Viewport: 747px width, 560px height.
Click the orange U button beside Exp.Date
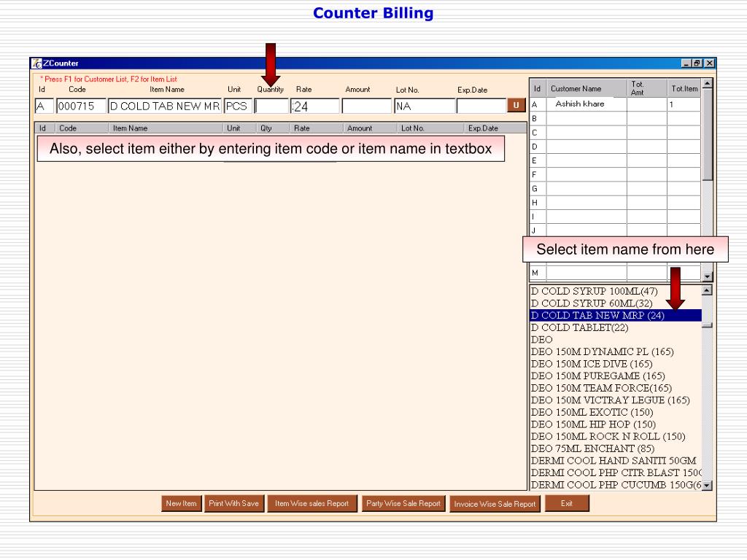click(516, 105)
